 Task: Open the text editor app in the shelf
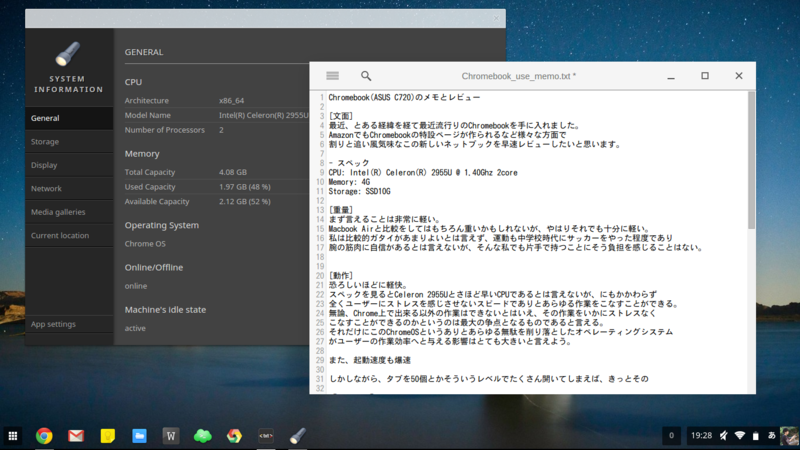(x=266, y=436)
